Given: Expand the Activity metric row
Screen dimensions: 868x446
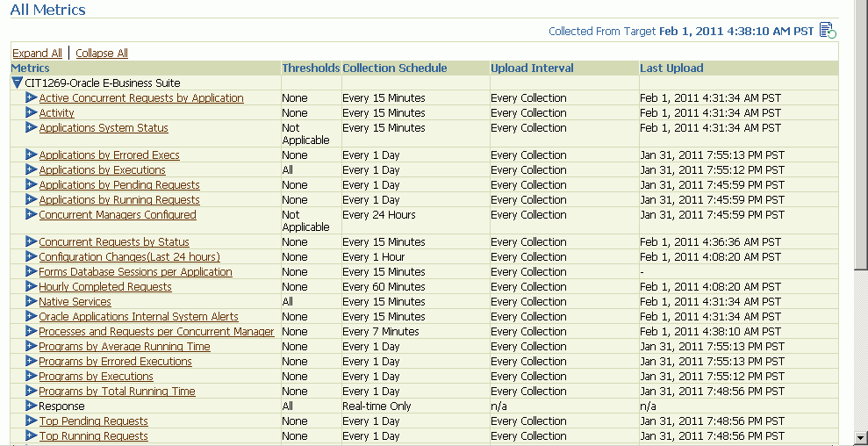Looking at the screenshot, I should coord(32,112).
